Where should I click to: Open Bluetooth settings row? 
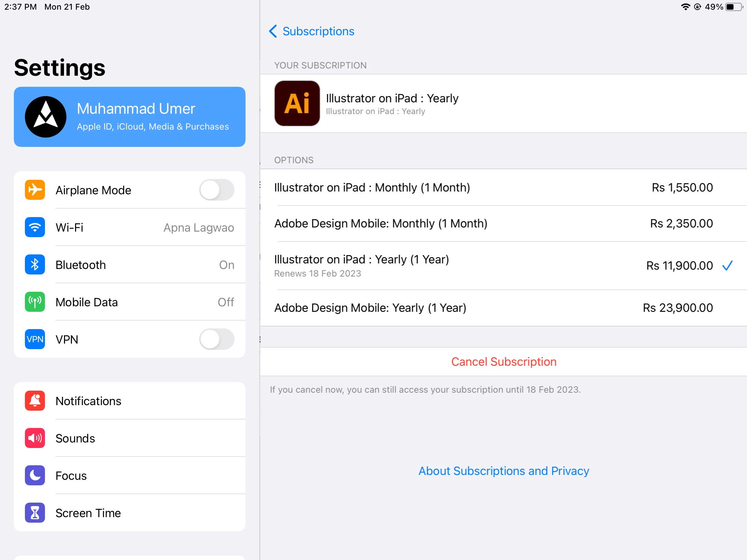145,265
